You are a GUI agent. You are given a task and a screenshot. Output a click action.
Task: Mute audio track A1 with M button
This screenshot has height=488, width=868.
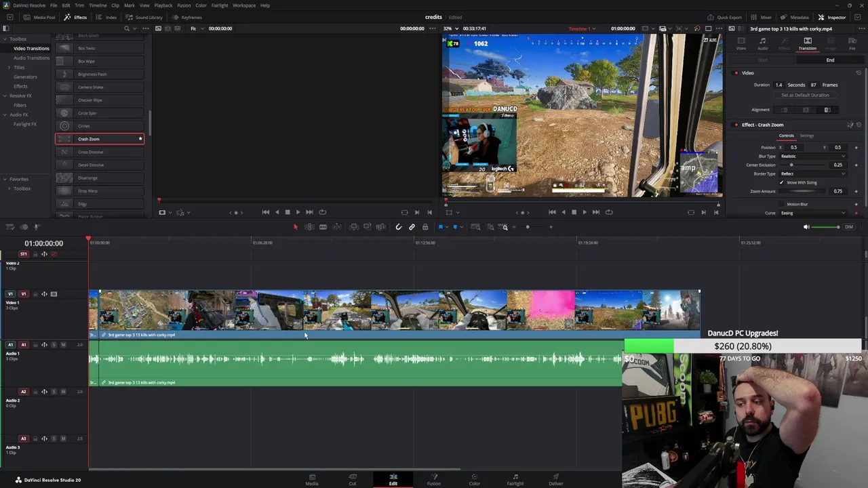63,344
